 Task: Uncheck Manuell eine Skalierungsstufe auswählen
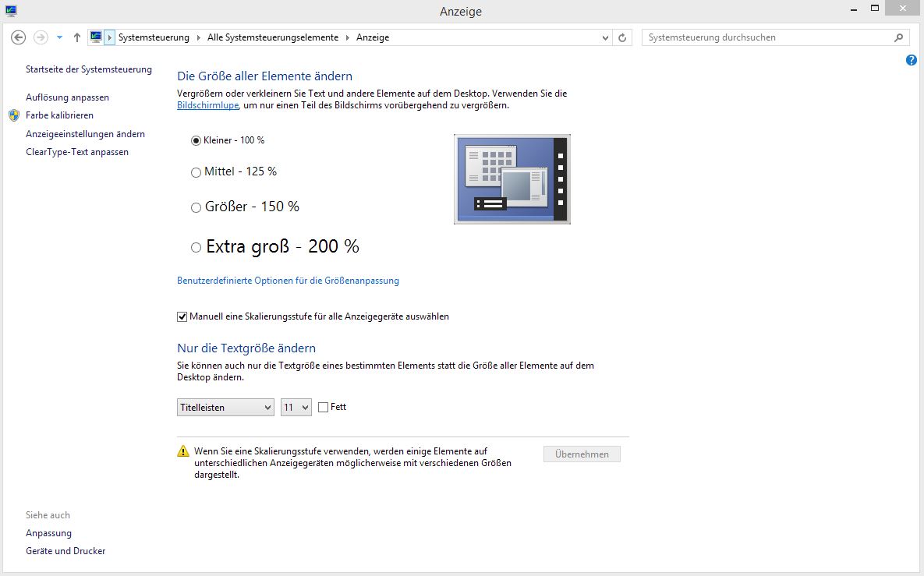pos(182,317)
